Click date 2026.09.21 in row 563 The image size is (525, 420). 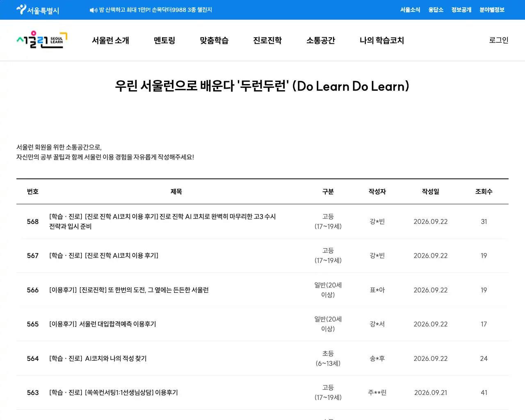(431, 393)
